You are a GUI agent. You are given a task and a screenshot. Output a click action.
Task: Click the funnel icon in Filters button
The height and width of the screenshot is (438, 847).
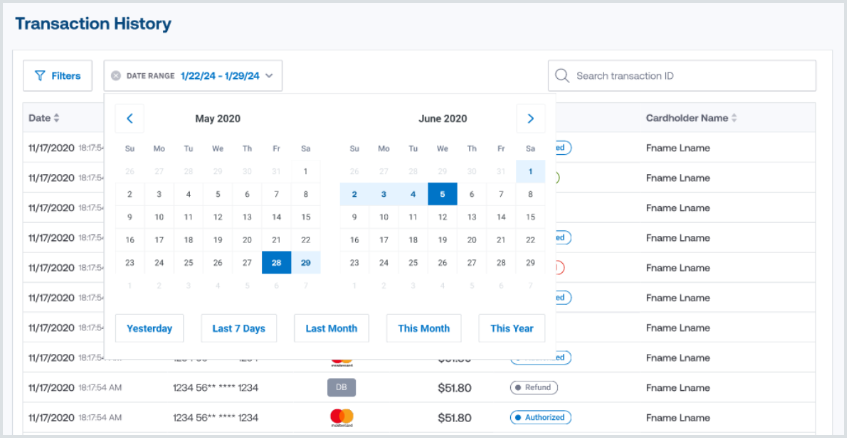40,76
